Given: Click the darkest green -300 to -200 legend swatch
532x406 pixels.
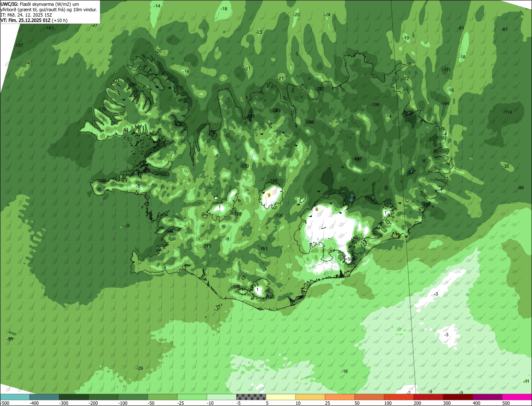Looking at the screenshot, I should 74,397.
